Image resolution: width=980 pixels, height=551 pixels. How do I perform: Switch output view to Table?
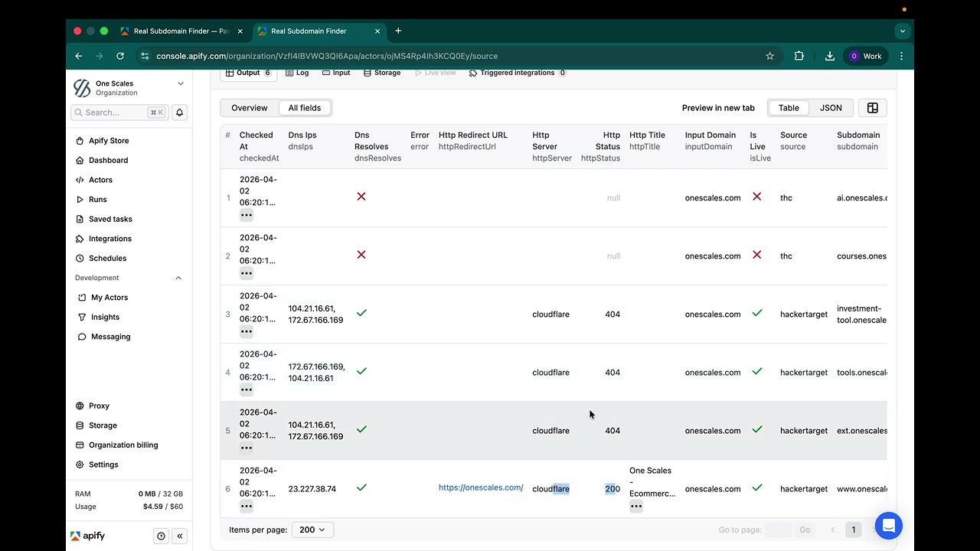coord(789,108)
